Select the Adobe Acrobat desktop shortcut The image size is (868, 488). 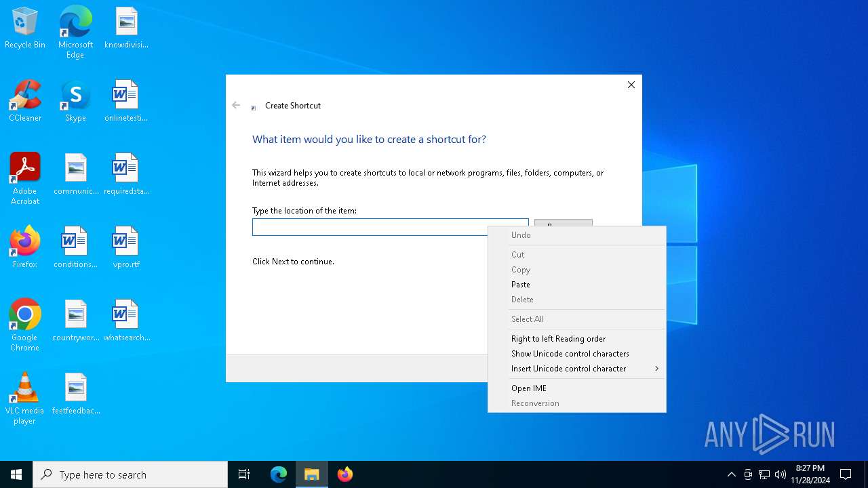coord(25,179)
